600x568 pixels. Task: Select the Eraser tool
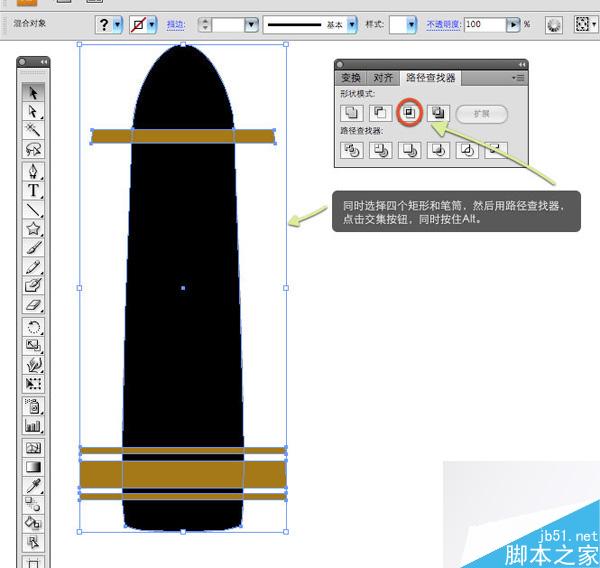[33, 305]
